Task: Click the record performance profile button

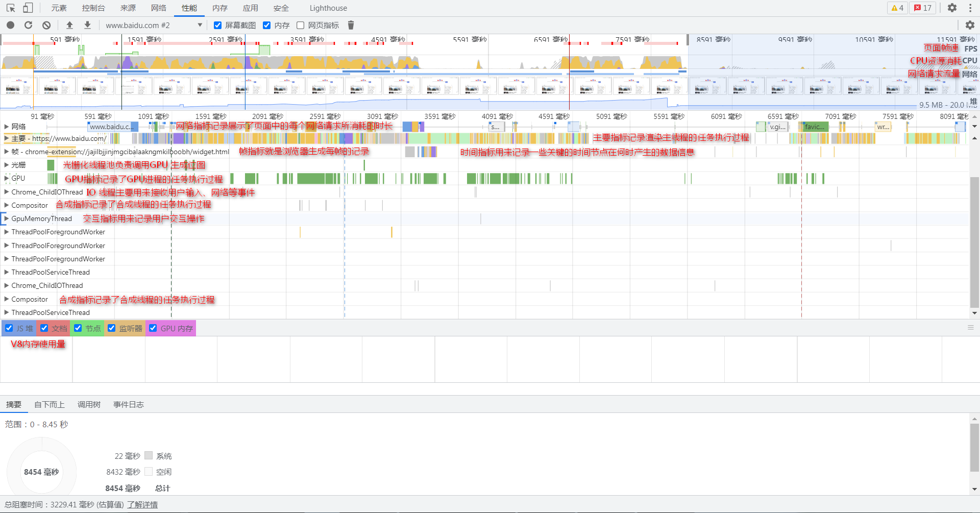Action: [x=11, y=25]
